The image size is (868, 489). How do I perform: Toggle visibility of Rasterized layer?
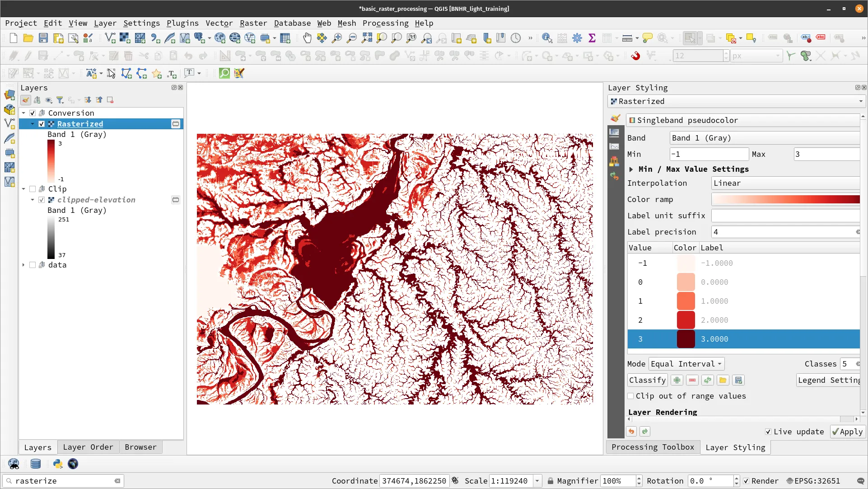point(42,124)
